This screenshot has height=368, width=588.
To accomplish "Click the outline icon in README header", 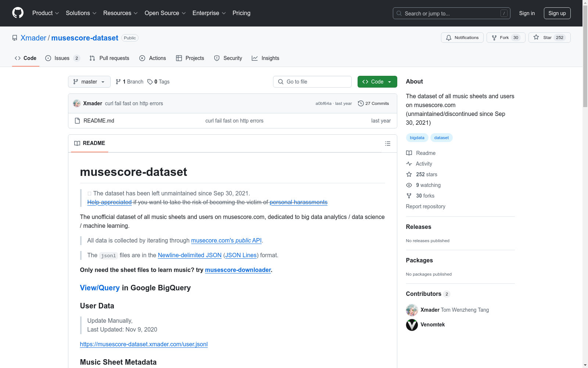I will [387, 144].
